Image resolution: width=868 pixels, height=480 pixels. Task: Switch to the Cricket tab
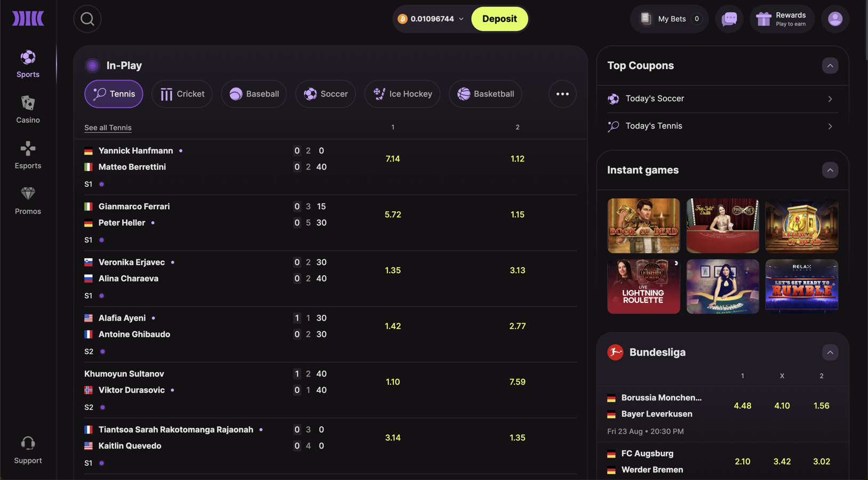[182, 94]
